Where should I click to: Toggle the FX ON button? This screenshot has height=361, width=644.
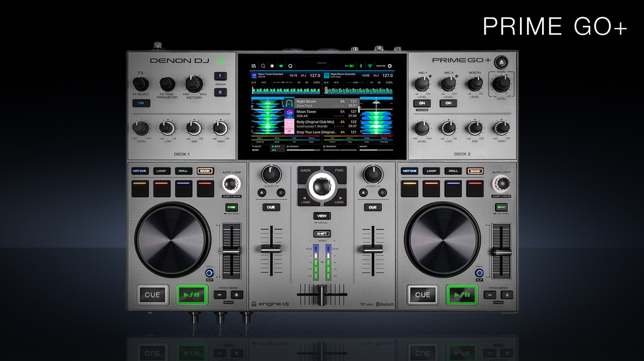click(x=141, y=103)
